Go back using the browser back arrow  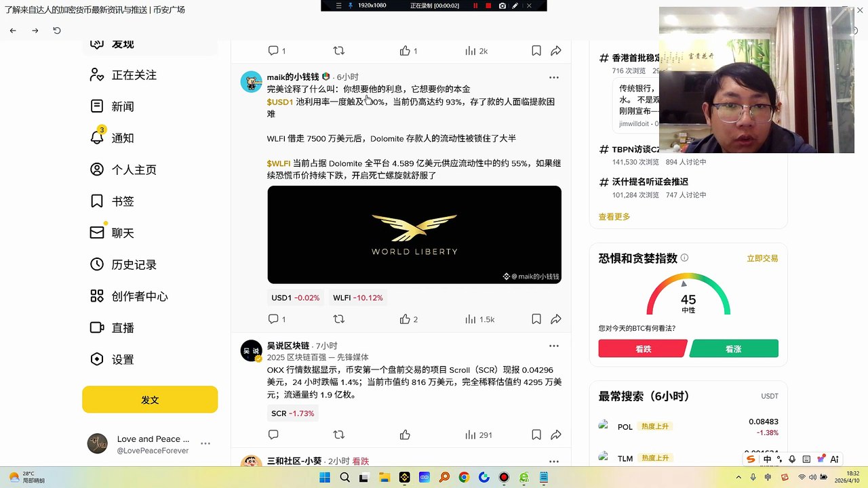pos(13,30)
